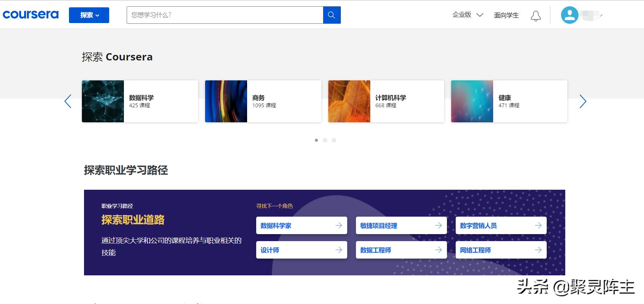Open the 数据科学 category thumbnail
Viewport: 644px width, 304px height.
tap(103, 101)
